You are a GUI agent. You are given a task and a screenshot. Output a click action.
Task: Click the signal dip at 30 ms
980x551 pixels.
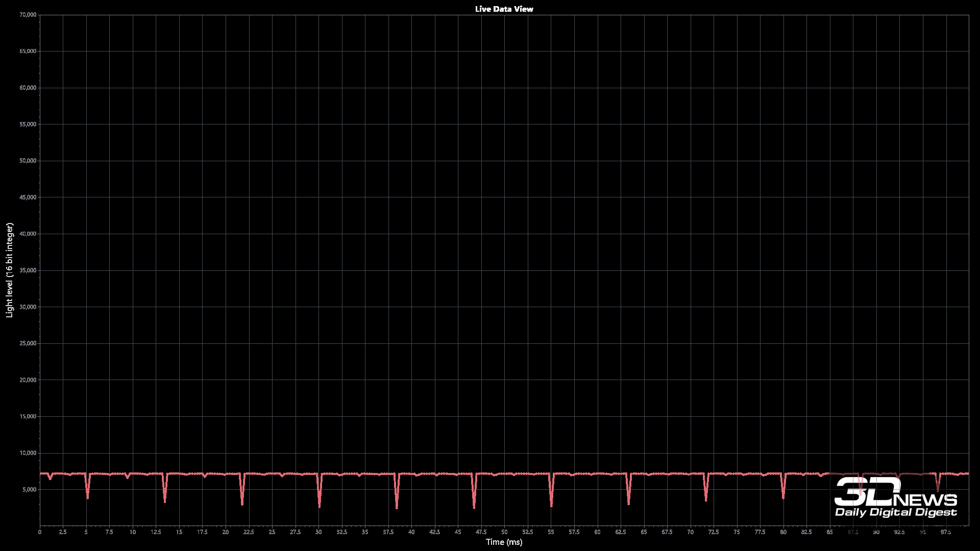[x=319, y=497]
